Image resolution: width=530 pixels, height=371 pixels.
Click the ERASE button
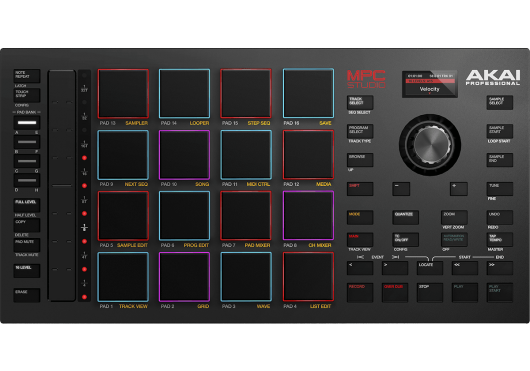(x=27, y=295)
